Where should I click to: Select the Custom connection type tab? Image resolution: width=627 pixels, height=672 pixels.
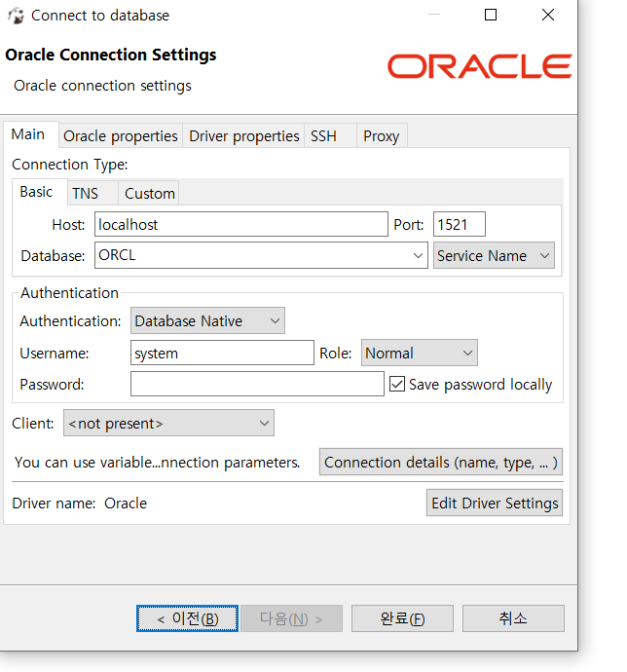coord(149,193)
